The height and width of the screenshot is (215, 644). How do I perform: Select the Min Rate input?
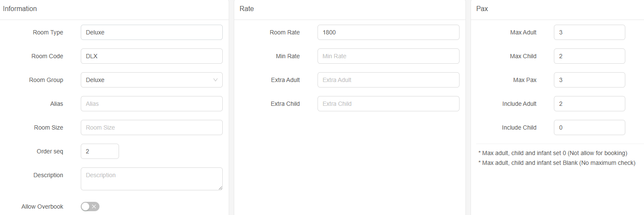(388, 56)
